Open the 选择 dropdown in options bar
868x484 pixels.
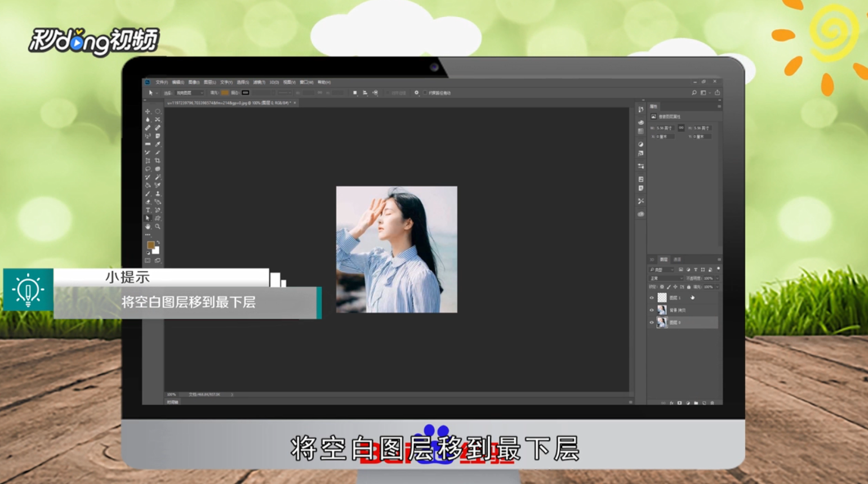tap(190, 93)
